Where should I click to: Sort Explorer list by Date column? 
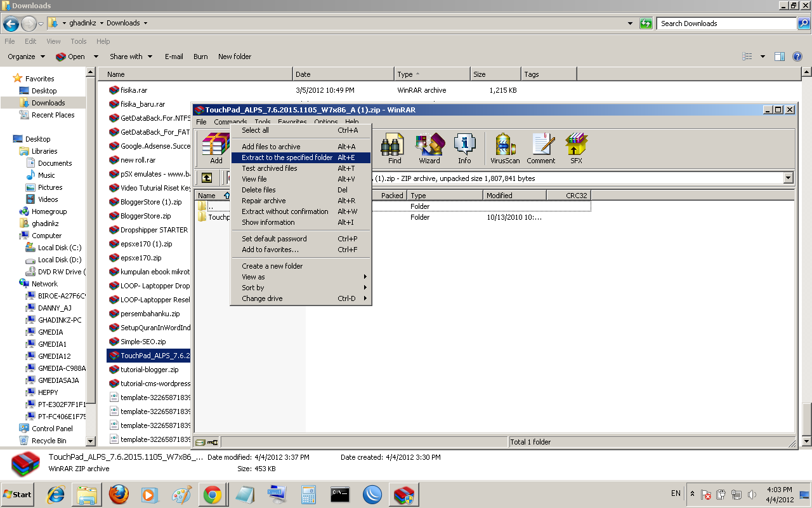pyautogui.click(x=343, y=74)
